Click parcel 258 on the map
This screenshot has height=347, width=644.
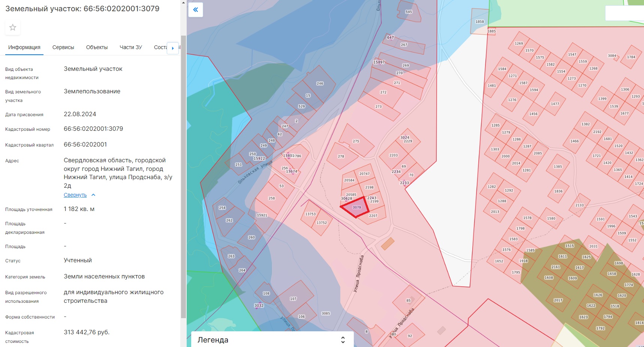pos(271,198)
